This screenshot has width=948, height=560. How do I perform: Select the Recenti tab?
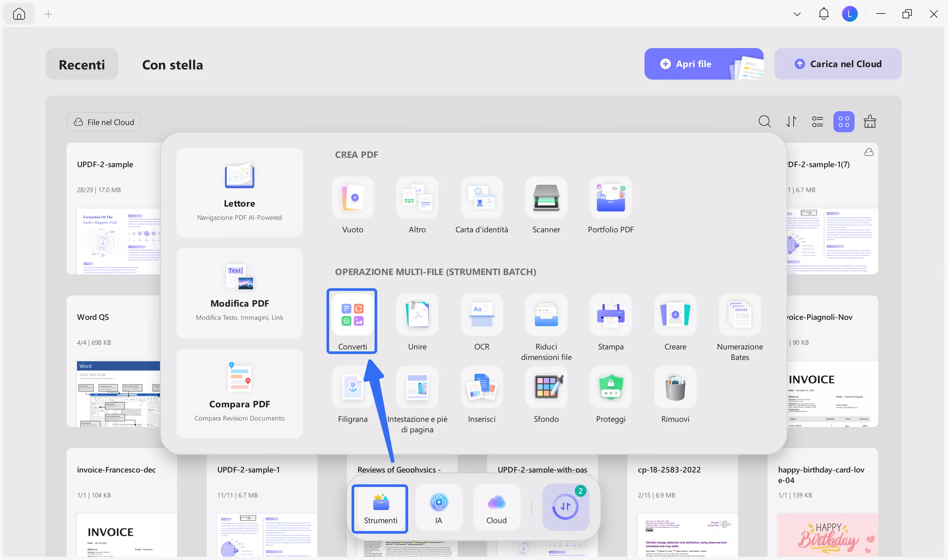(x=82, y=64)
